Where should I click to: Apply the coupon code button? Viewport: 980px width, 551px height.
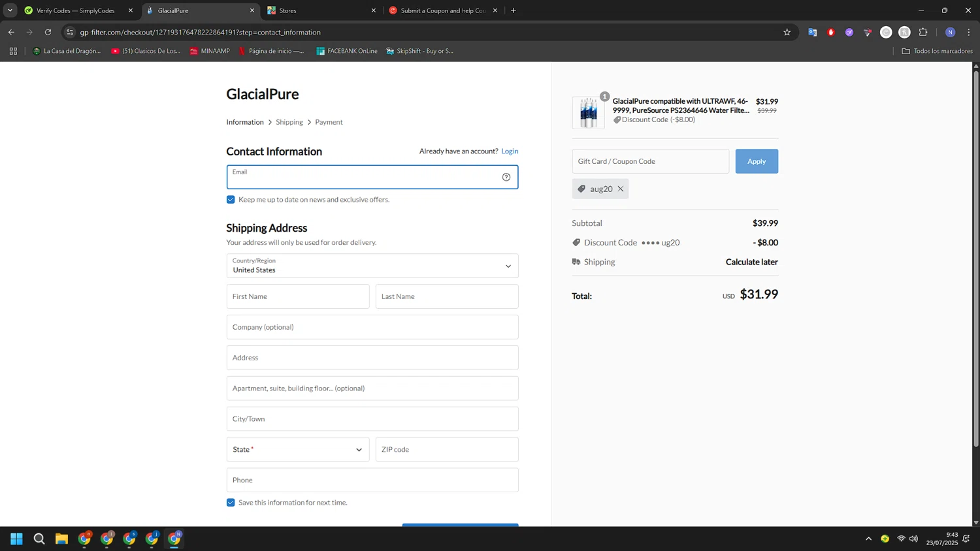757,161
